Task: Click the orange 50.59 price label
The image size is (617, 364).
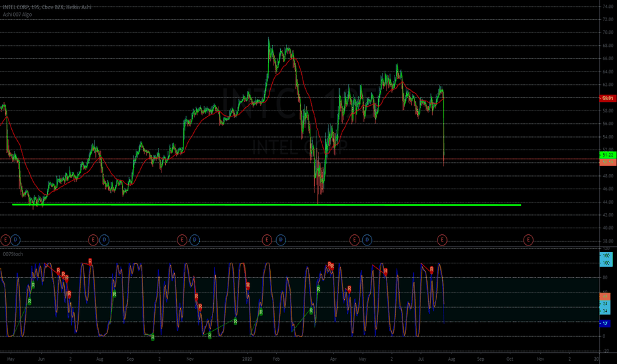Action: tap(608, 162)
